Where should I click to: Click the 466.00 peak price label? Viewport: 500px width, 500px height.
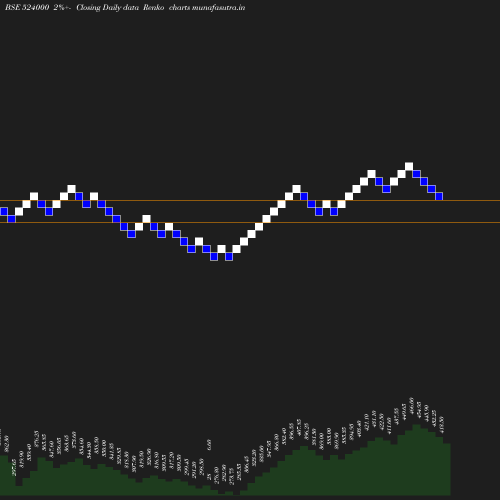[411, 406]
